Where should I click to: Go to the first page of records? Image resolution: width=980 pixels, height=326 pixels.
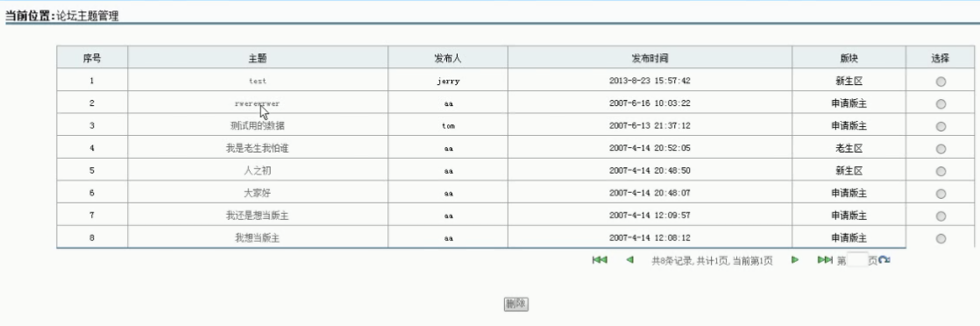tap(600, 259)
